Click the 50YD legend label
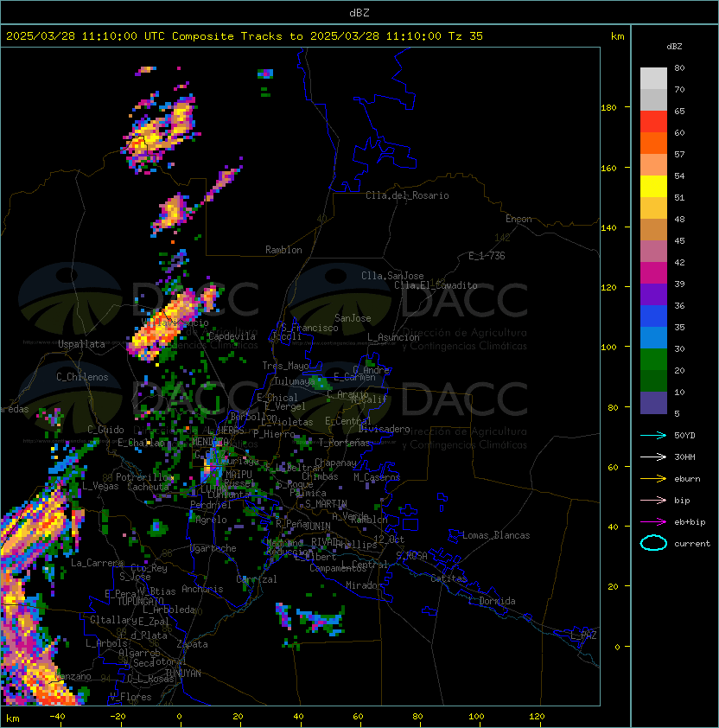719x728 pixels. 684,435
